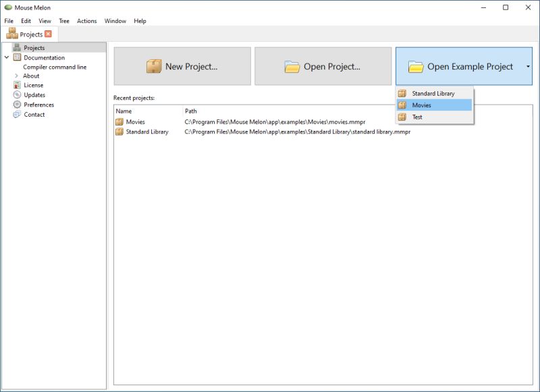Click the Projects tab boxes icon
Image resolution: width=540 pixels, height=392 pixels.
tap(12, 33)
